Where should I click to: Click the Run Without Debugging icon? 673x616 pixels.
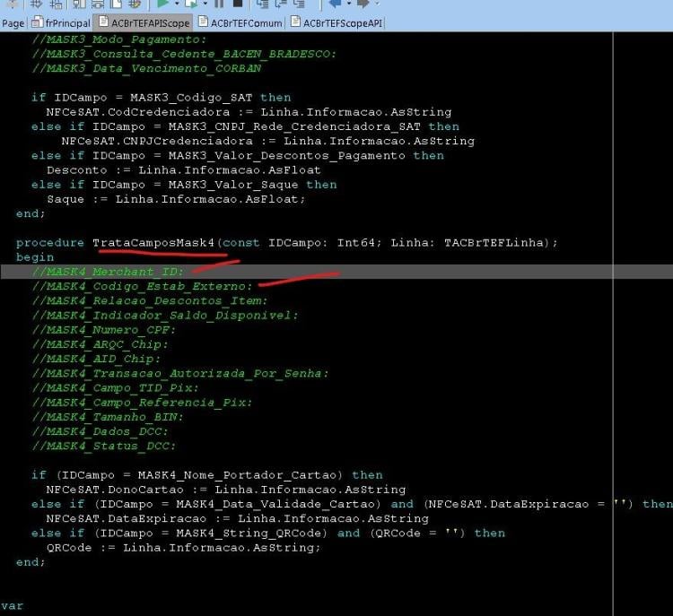click(x=191, y=4)
